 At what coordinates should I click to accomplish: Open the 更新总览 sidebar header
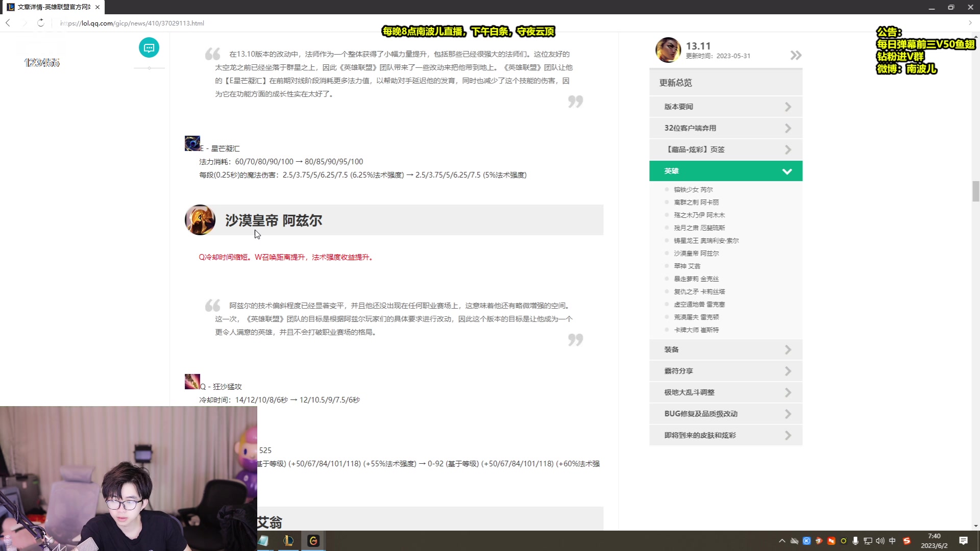point(726,83)
